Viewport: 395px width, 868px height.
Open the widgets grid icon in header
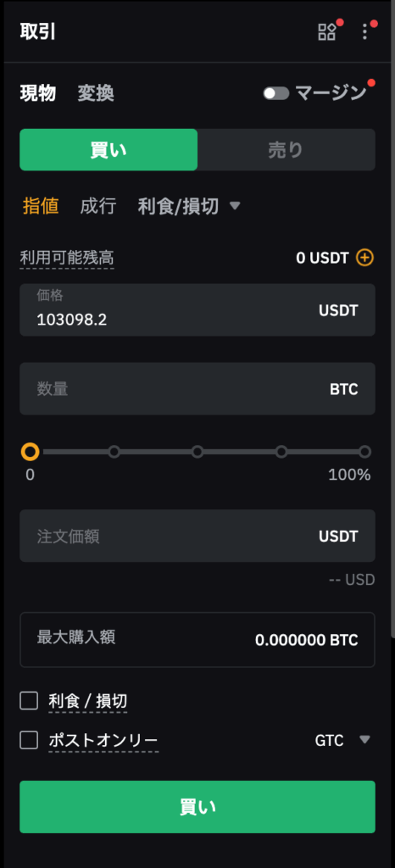pos(326,31)
